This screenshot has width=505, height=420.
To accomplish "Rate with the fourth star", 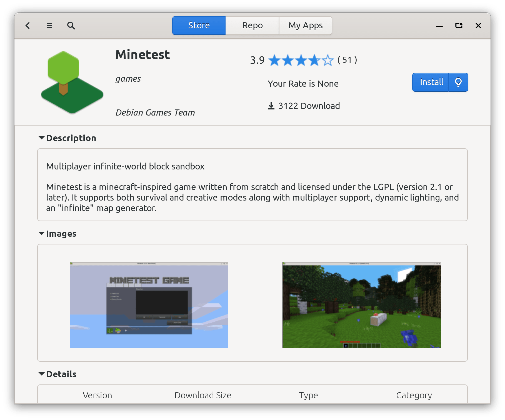I will (314, 60).
